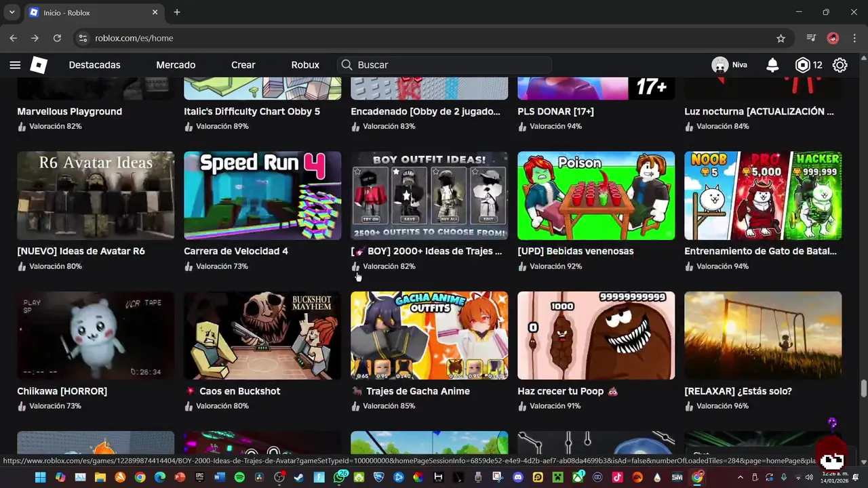
Task: Show hidden system tray icons
Action: [x=741, y=477]
